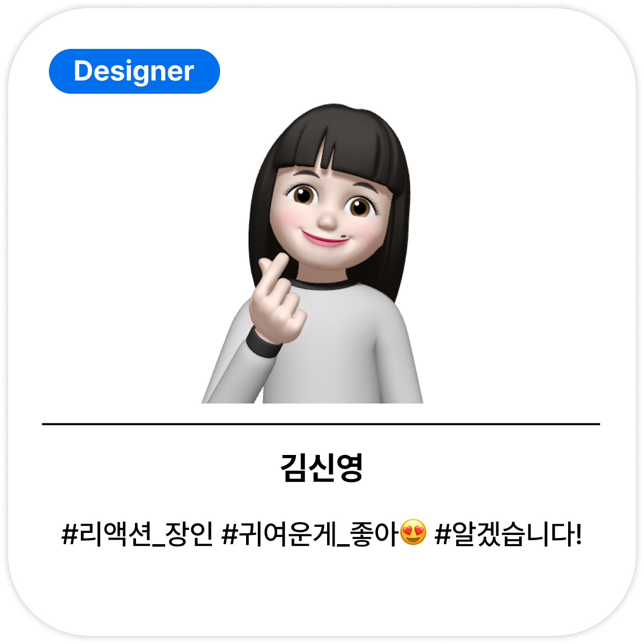Viewport: 644px width, 644px height.
Task: Open the #리액션_장인 hashtag
Action: [x=138, y=534]
